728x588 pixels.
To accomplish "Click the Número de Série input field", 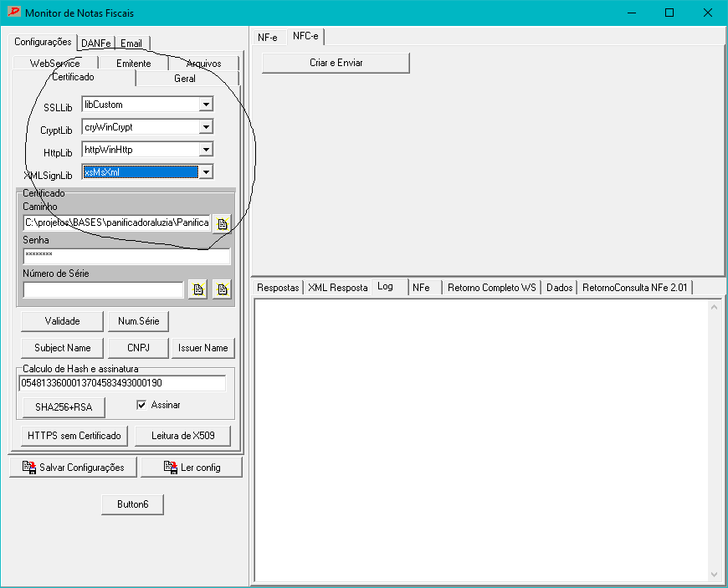I will coord(104,289).
